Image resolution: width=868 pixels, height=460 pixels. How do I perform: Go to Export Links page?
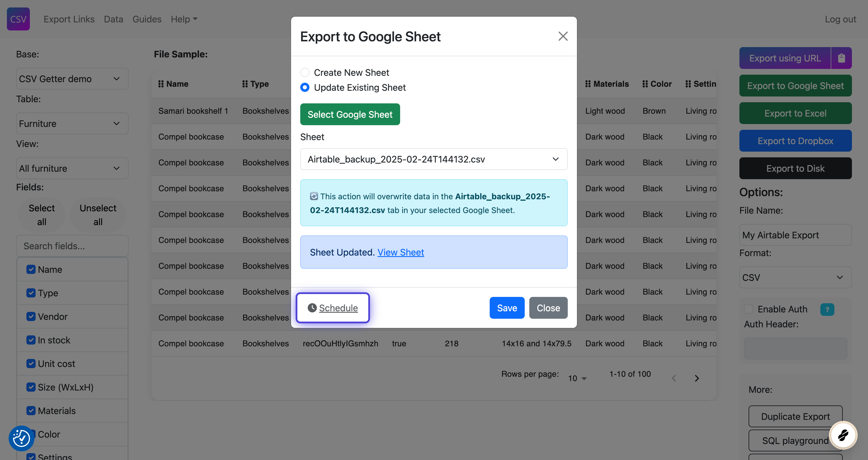(x=69, y=19)
